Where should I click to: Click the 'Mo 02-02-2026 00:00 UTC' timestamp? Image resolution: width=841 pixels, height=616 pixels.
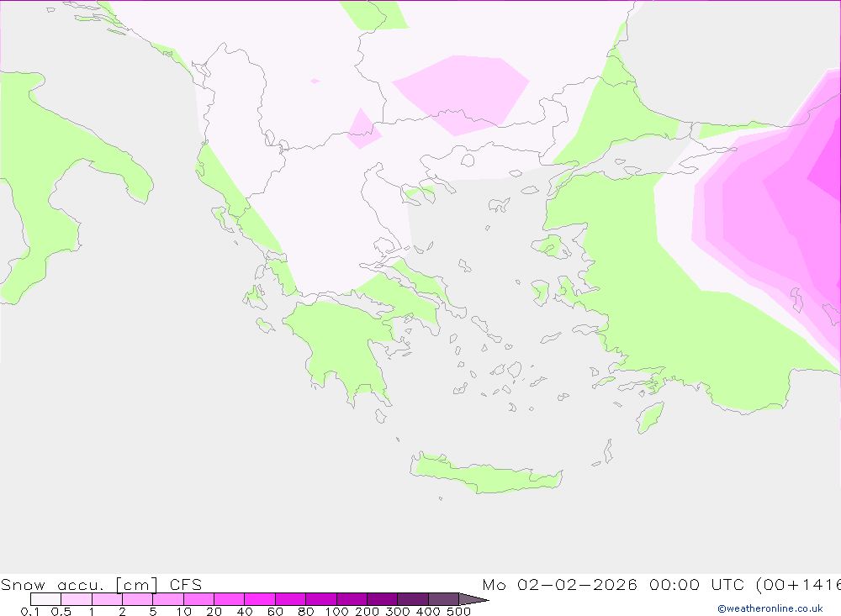pyautogui.click(x=613, y=584)
